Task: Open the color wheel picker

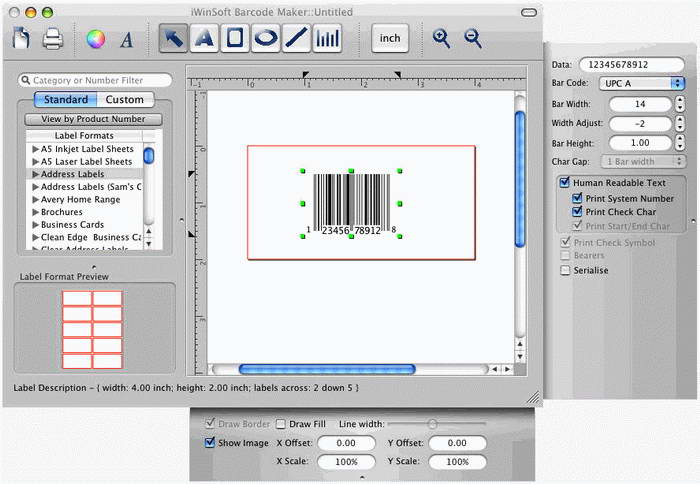Action: pyautogui.click(x=96, y=39)
